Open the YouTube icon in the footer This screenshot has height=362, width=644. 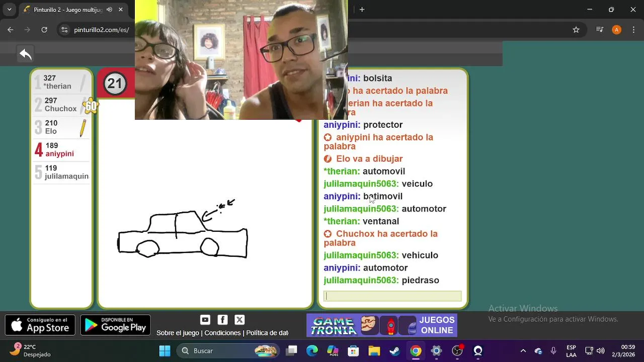(x=205, y=320)
